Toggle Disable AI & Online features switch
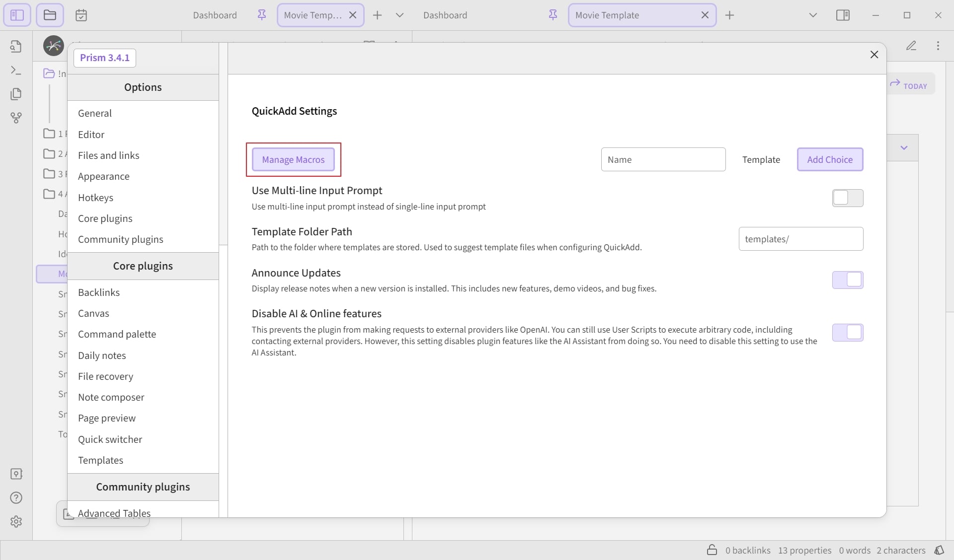This screenshot has width=954, height=560. [848, 333]
